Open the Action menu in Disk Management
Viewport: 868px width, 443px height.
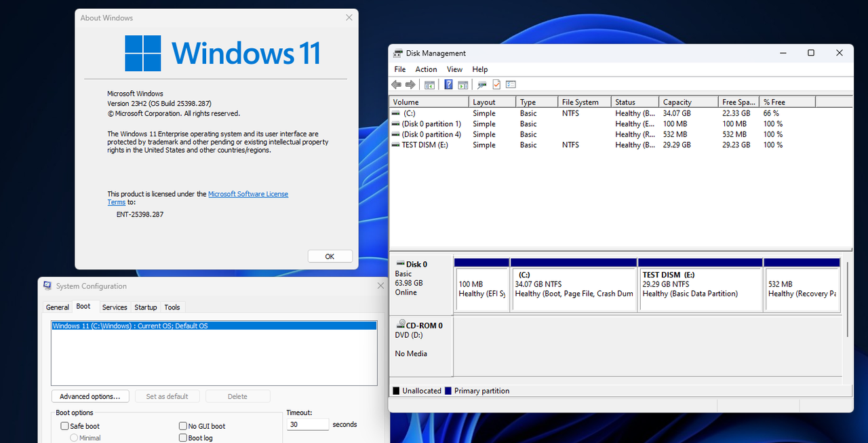coord(426,69)
